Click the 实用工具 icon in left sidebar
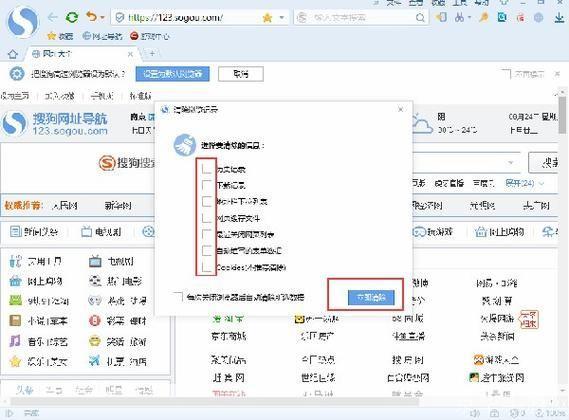The width and height of the screenshot is (569, 420). click(x=16, y=261)
